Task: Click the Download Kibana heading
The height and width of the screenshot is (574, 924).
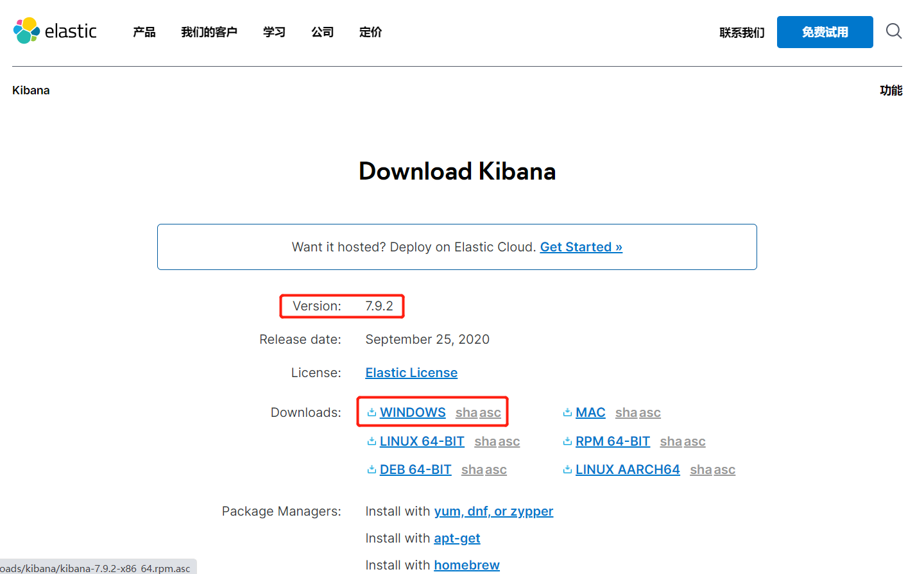Action: [x=458, y=171]
